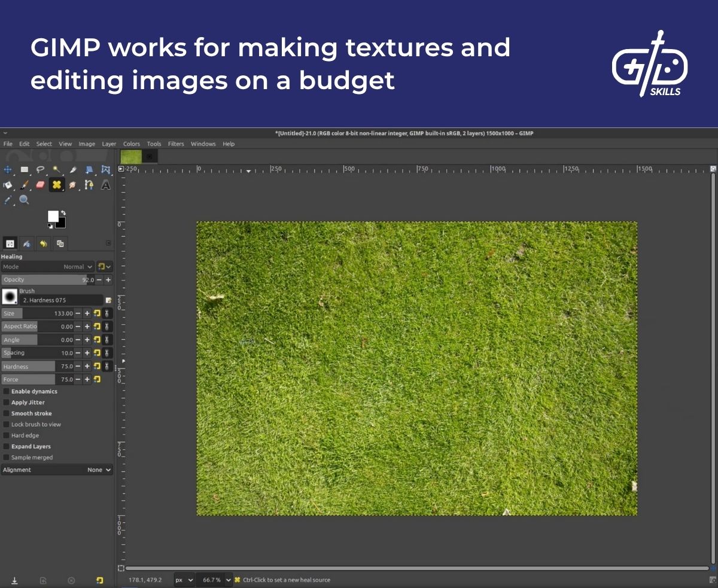Image resolution: width=718 pixels, height=588 pixels.
Task: Open the Filters menu
Action: (175, 144)
